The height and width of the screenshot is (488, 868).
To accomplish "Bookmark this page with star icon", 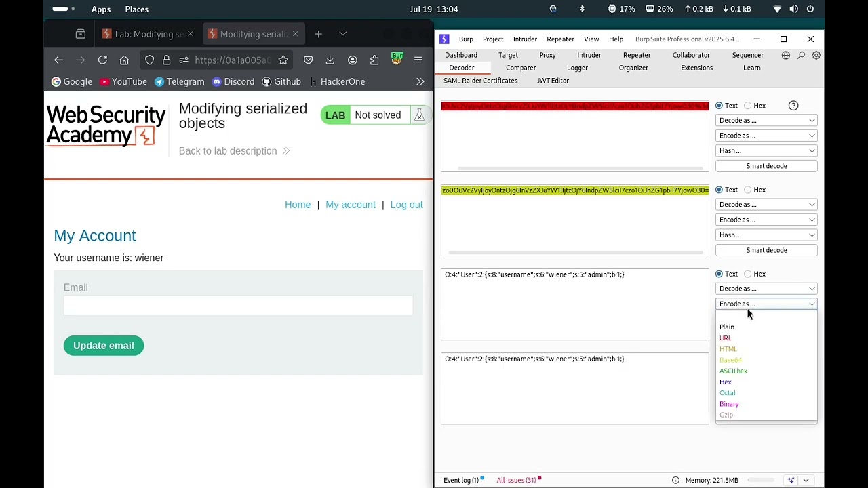I will point(283,60).
